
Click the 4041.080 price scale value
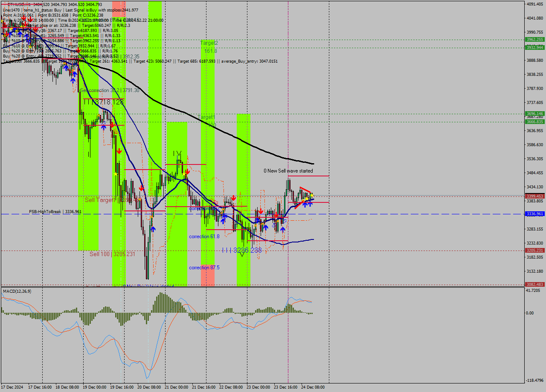click(535, 18)
